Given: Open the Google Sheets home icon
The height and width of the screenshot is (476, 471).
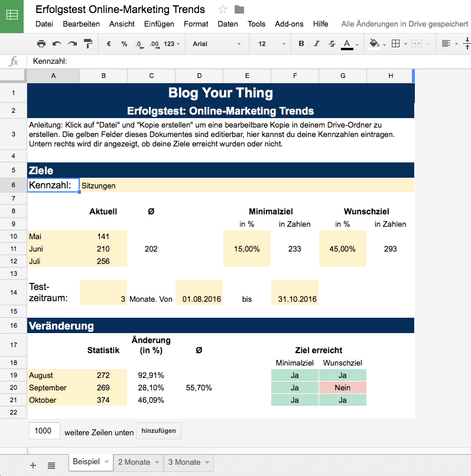Looking at the screenshot, I should [x=12, y=16].
